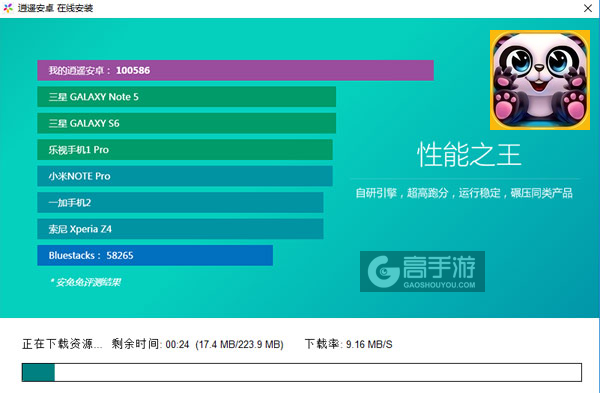The width and height of the screenshot is (600, 393).
Task: Click the 性能之王 heading
Action: pos(469,155)
